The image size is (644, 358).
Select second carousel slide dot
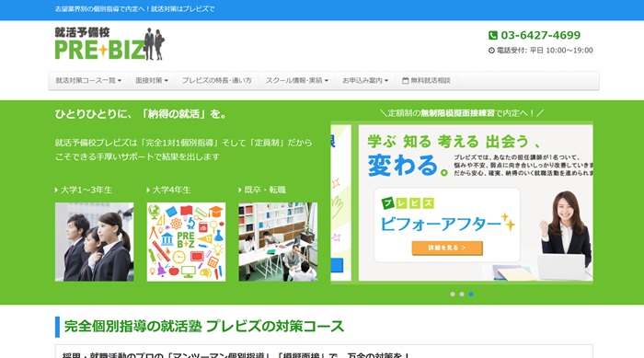pyautogui.click(x=462, y=294)
